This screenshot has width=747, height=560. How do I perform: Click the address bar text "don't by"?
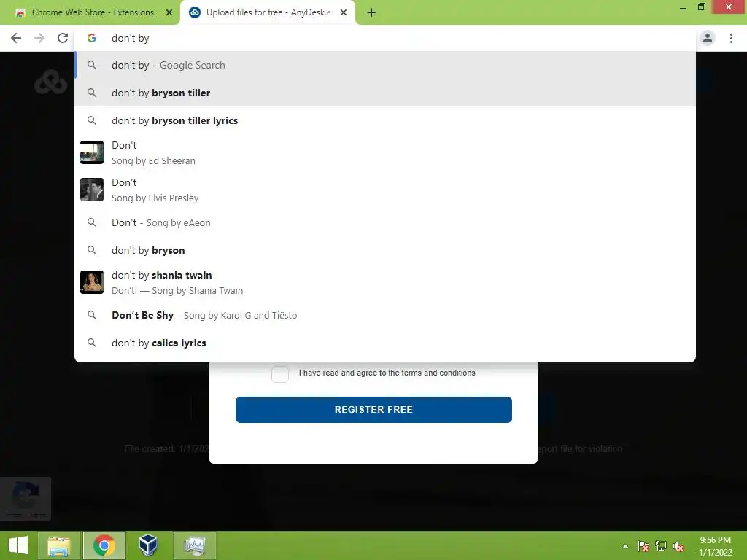[130, 38]
